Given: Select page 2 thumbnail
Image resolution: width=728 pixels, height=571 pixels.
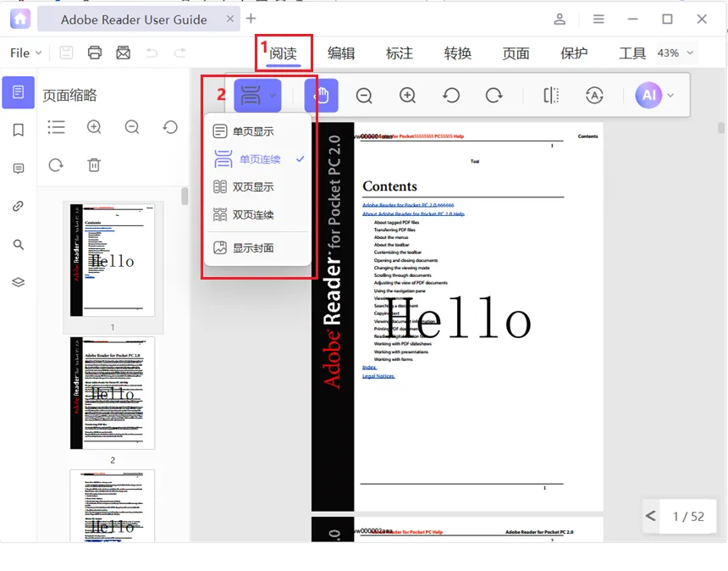Looking at the screenshot, I should point(113,393).
